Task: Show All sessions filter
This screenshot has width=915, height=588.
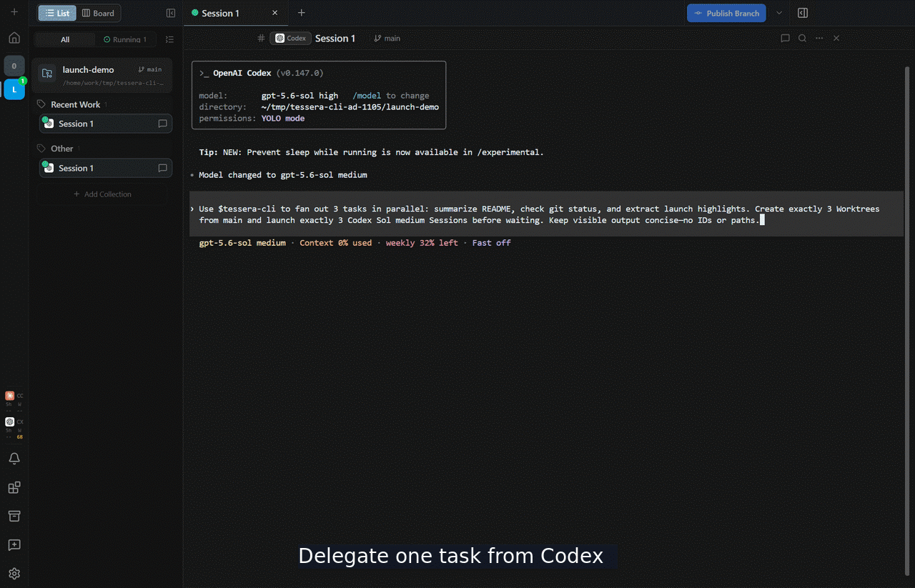Action: click(65, 39)
